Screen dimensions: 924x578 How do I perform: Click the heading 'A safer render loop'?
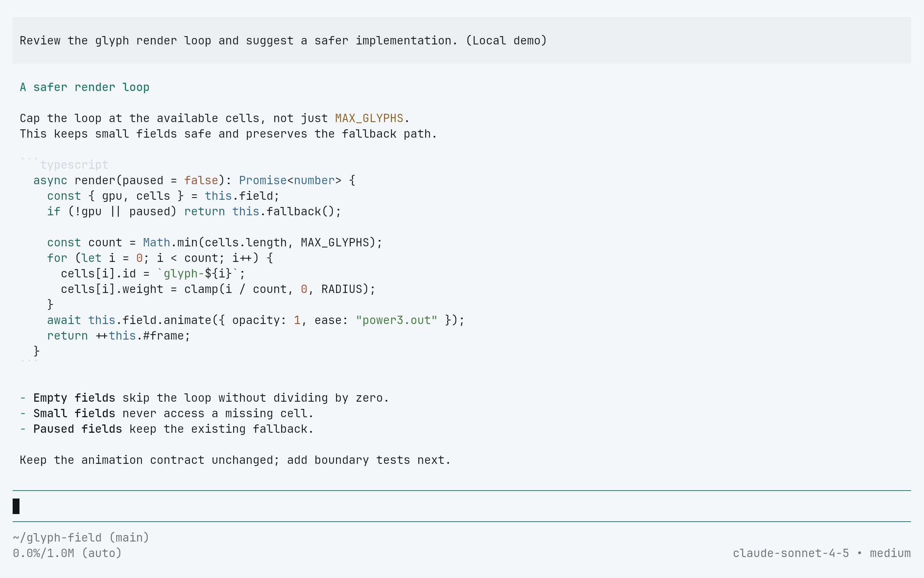tap(84, 87)
